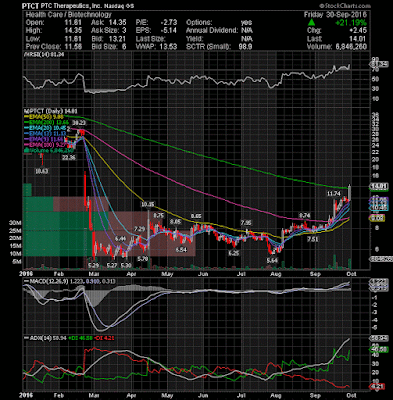Screen dimensions: 393x400
Task: Click the Bid value 13.21
Action: pyautogui.click(x=119, y=38)
